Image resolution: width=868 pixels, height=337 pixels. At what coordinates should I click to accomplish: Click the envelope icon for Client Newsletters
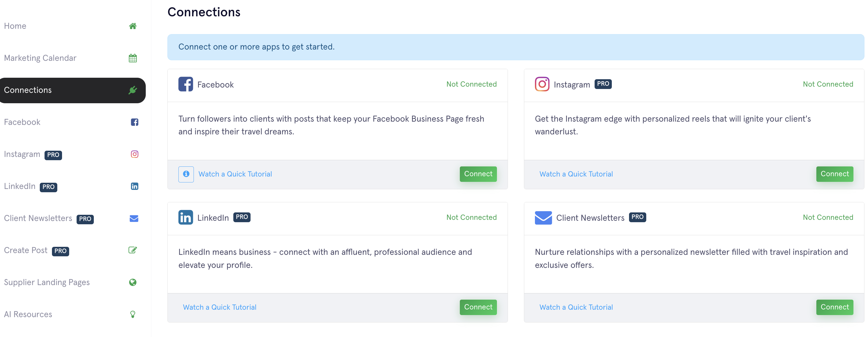pos(134,219)
